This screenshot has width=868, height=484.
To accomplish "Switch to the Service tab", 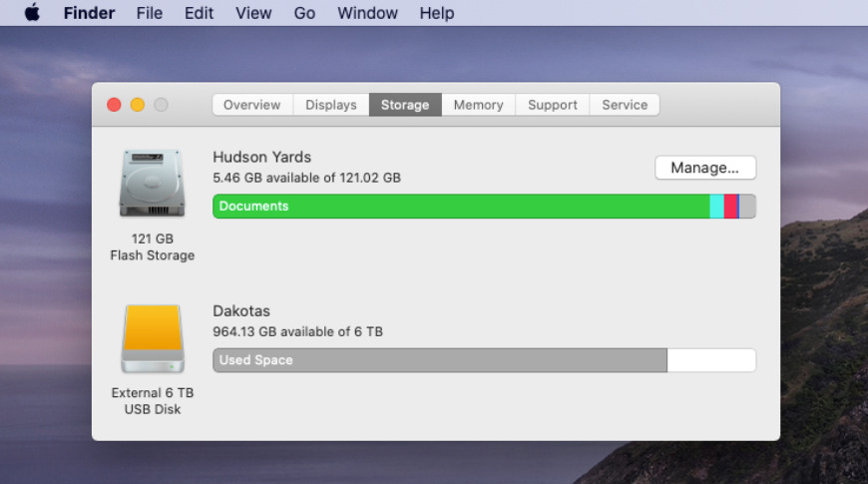I will coord(625,105).
